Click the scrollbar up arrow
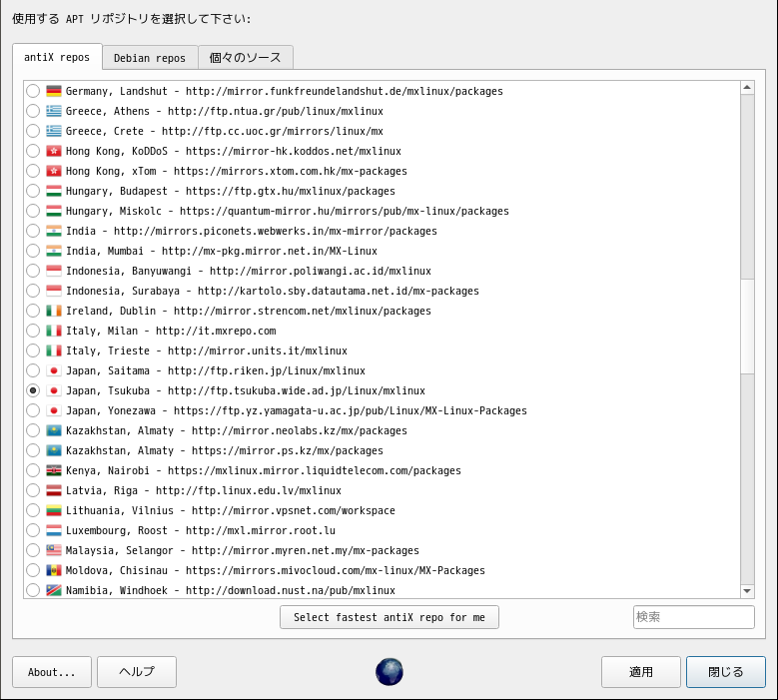This screenshot has height=700, width=778. (747, 88)
